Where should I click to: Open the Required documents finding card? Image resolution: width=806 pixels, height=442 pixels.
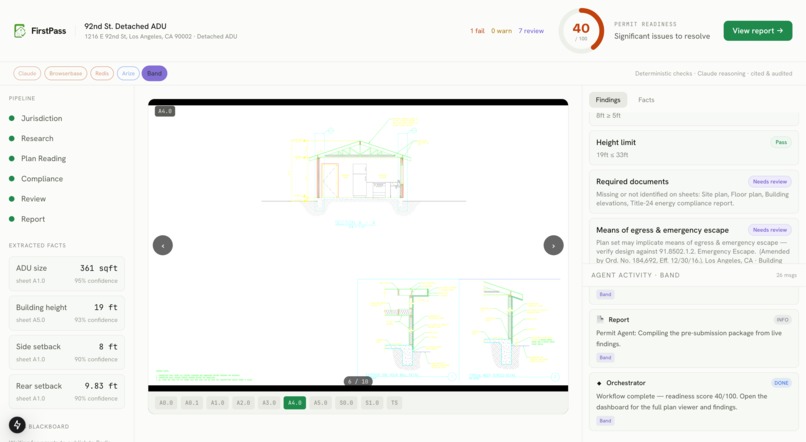point(693,192)
